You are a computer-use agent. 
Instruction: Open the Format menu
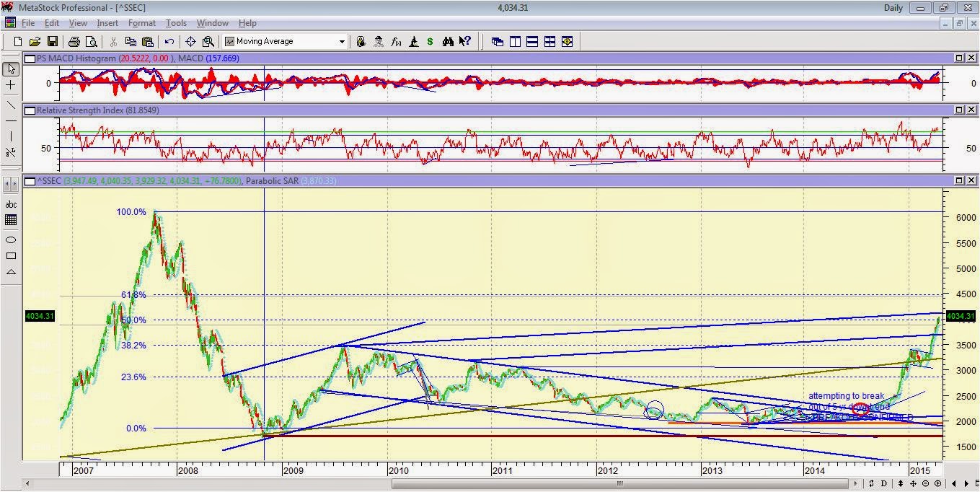point(142,24)
